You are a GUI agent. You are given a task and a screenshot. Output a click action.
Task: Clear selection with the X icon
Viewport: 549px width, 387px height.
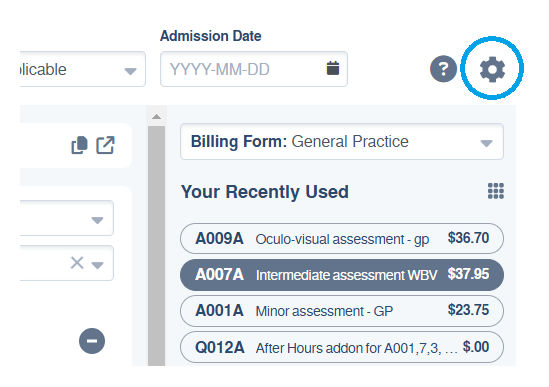[x=77, y=263]
